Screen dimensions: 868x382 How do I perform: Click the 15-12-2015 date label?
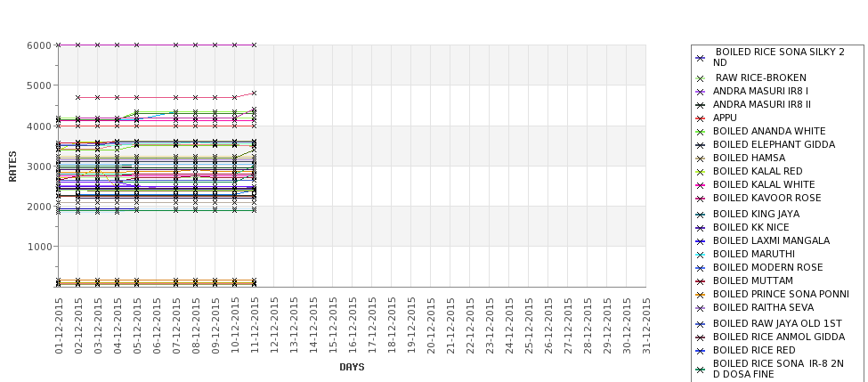(x=333, y=326)
